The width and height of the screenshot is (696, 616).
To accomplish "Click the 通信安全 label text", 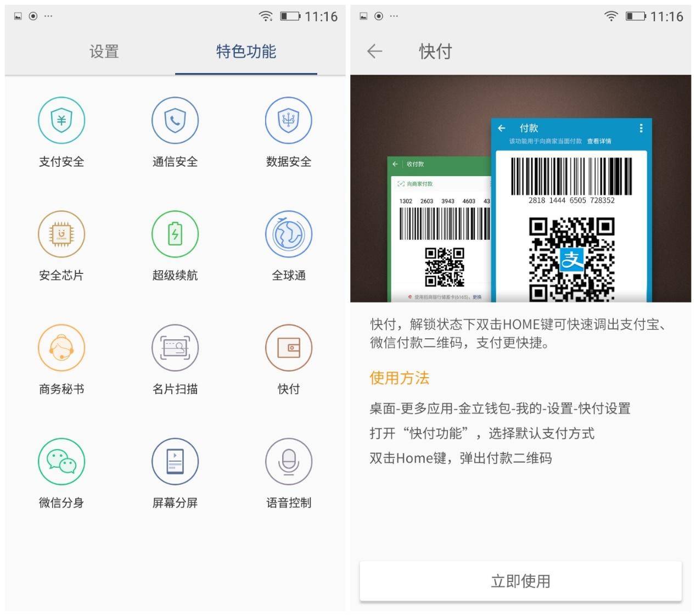I will coord(175,161).
